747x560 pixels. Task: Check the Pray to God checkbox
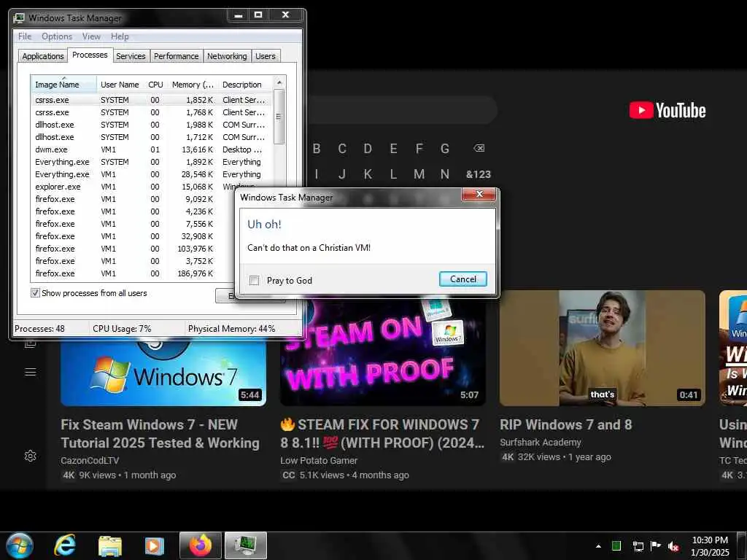[x=255, y=281]
